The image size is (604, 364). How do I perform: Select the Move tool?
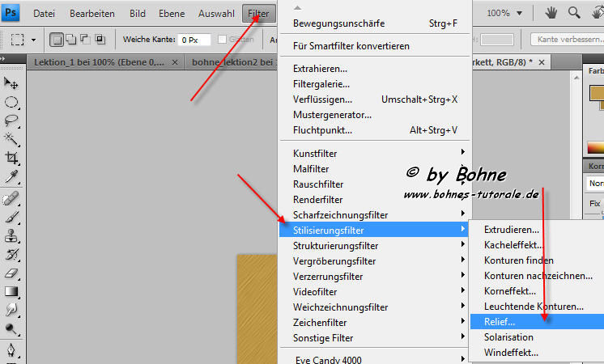click(12, 83)
